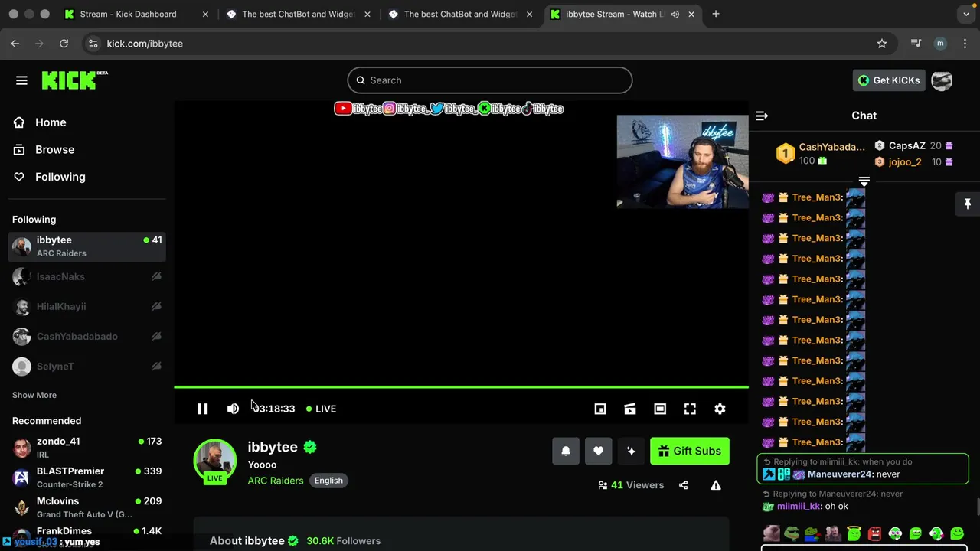Toggle notifications bell for ibbytee
Screen dimensions: 980x551
[x=566, y=451]
